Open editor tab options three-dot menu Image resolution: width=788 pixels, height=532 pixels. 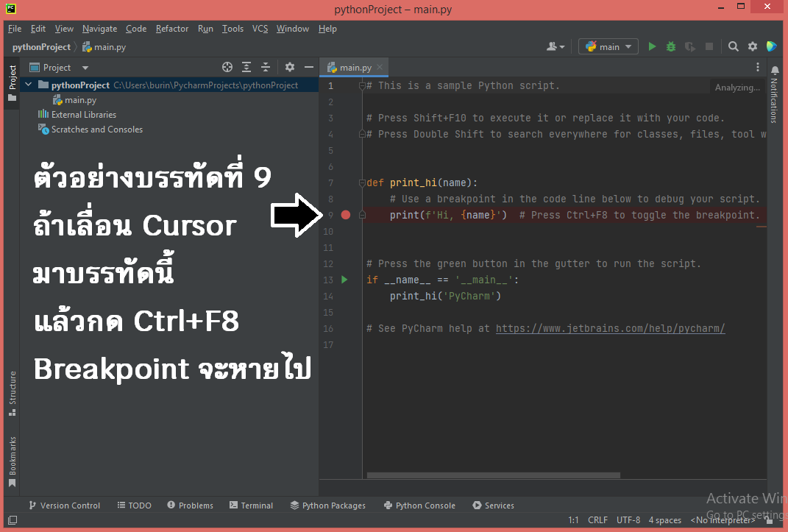click(758, 67)
